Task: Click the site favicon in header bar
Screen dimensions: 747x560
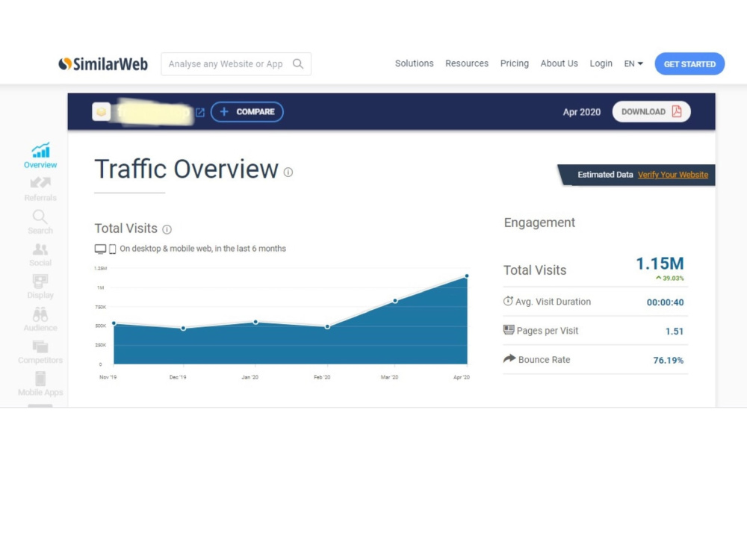Action: 101,112
